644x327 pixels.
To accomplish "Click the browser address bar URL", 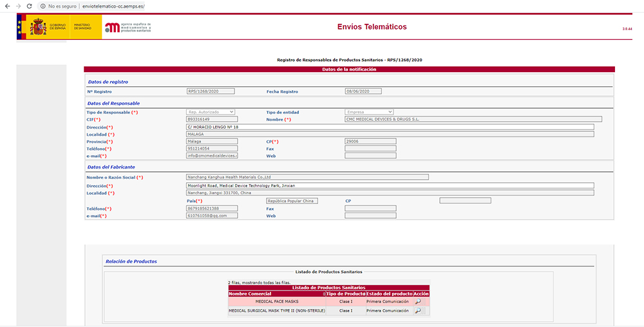I will pyautogui.click(x=109, y=6).
